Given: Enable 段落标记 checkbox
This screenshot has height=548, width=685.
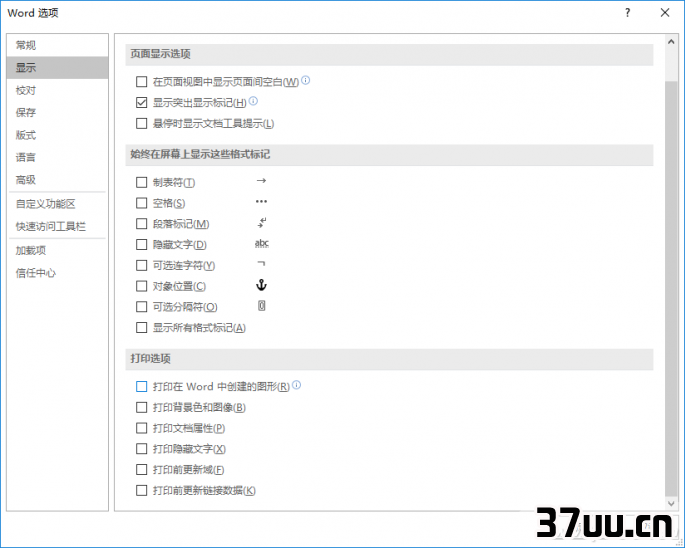Looking at the screenshot, I should [142, 224].
